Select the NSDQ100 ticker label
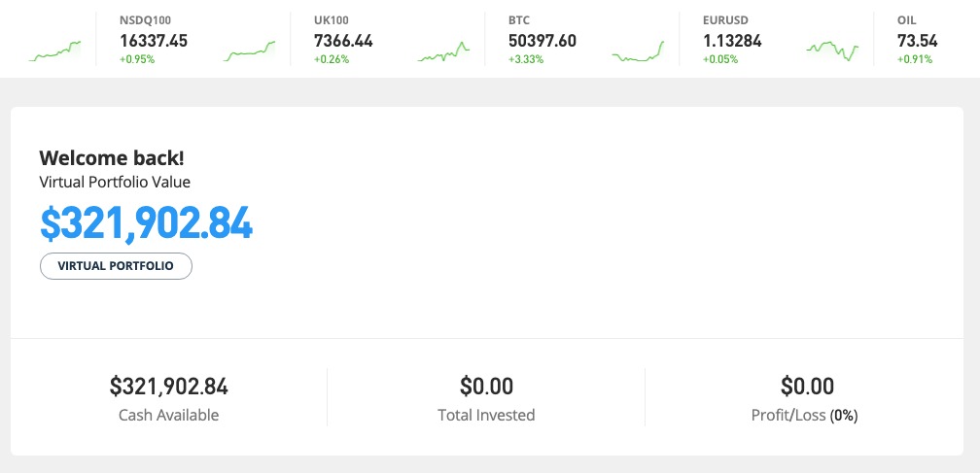The image size is (980, 473). point(145,20)
